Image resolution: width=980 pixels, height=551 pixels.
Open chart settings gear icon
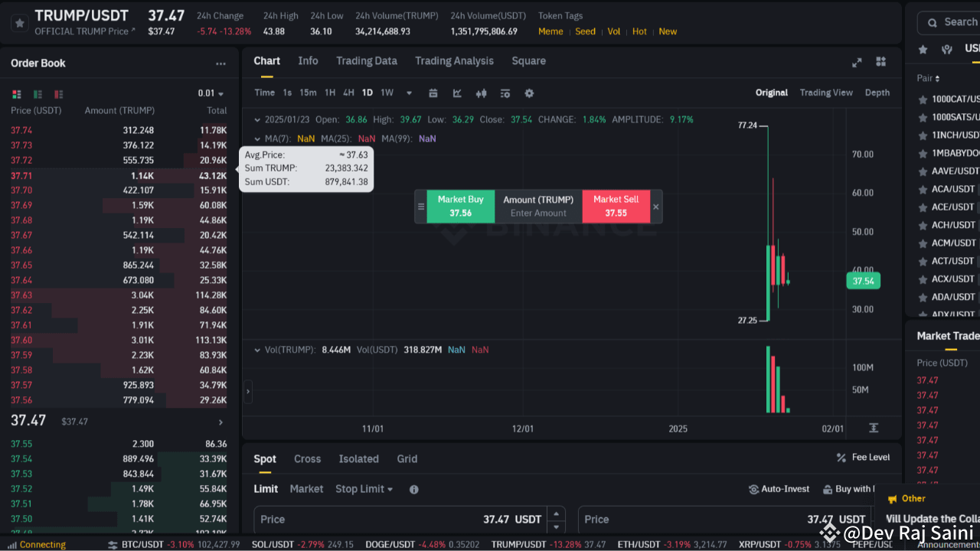point(529,93)
